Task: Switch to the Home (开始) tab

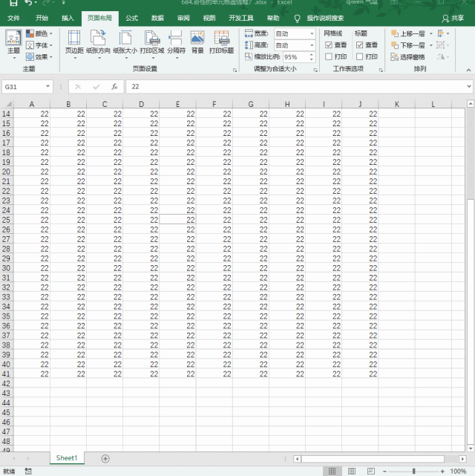Action: [42, 19]
